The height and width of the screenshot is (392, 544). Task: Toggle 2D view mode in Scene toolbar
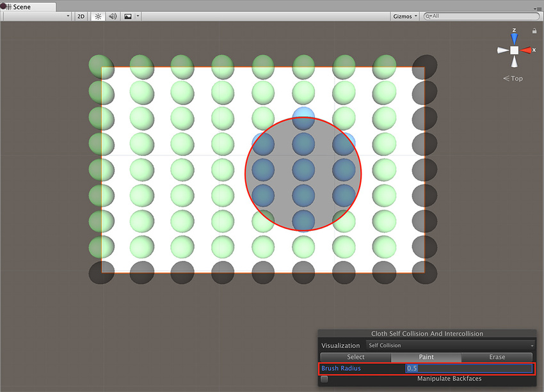(80, 16)
